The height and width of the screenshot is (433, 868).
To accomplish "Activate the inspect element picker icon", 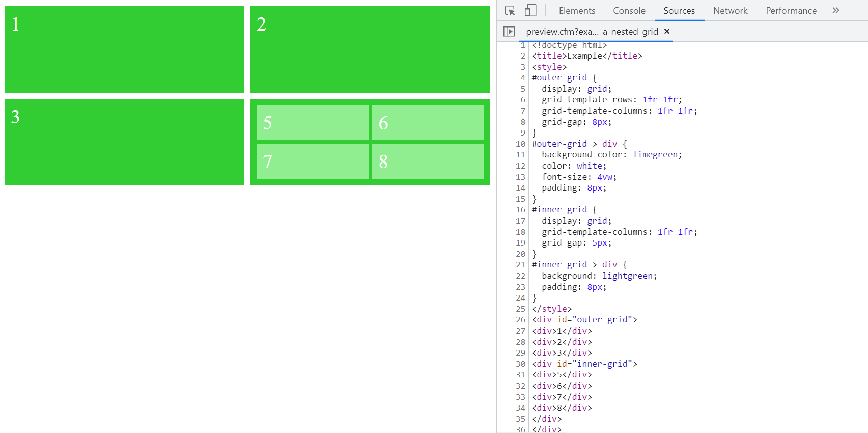I will point(510,11).
